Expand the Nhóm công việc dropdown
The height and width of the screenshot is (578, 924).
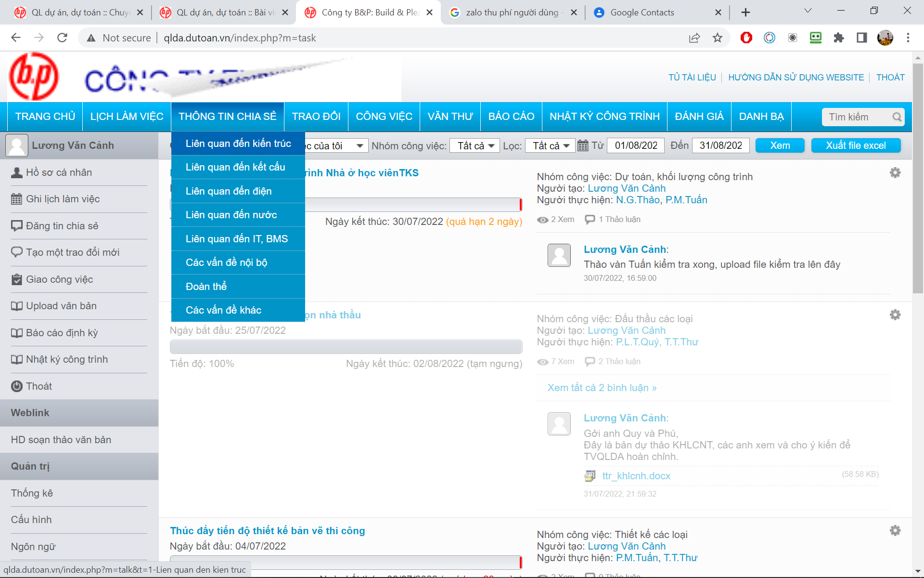(475, 145)
